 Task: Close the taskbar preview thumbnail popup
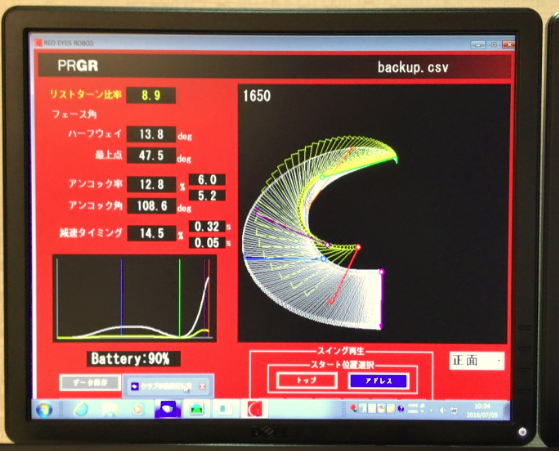click(202, 386)
